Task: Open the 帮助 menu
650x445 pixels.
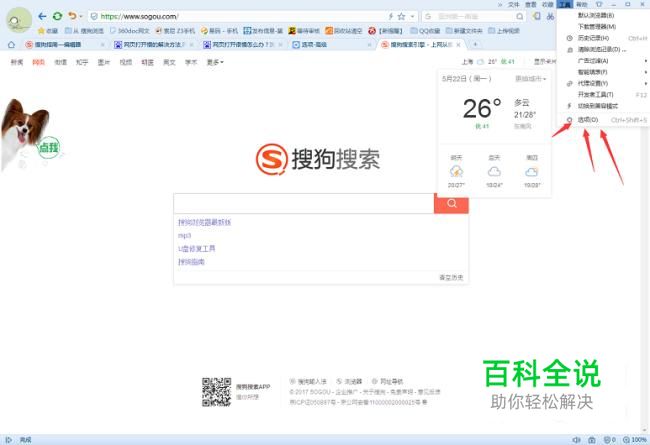Action: coord(582,4)
